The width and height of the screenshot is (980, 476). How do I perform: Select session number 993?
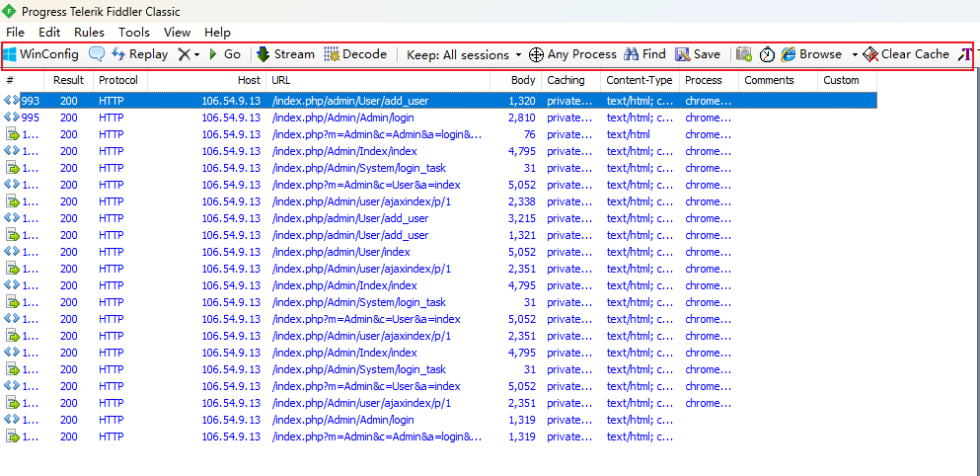[x=31, y=101]
